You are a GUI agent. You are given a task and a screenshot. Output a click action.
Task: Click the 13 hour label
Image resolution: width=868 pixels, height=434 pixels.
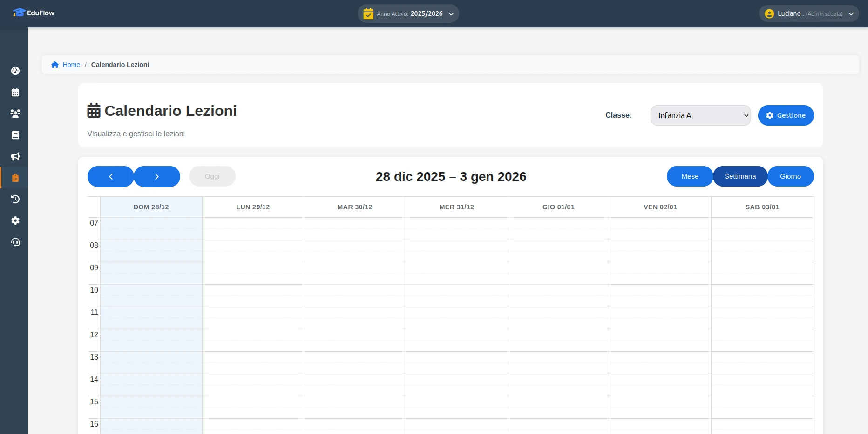point(94,357)
